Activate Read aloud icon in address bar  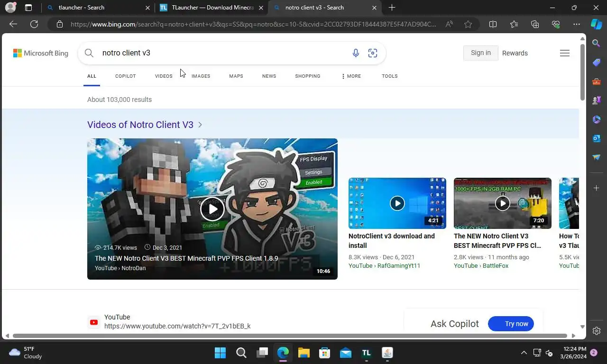pos(449,24)
